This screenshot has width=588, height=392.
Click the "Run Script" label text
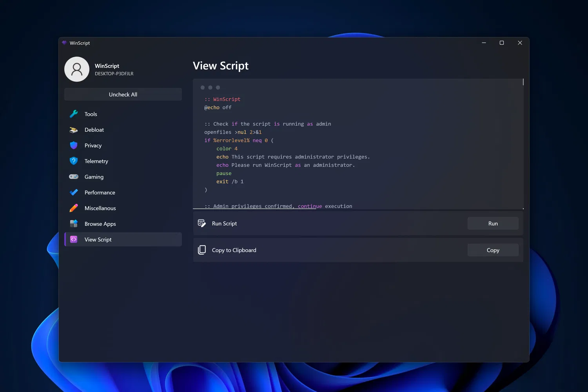(225, 223)
